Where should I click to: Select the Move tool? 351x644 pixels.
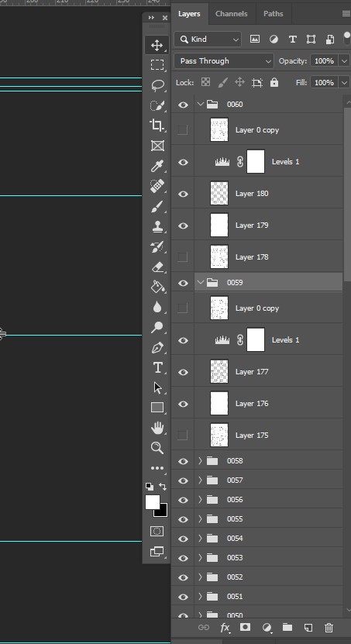(x=157, y=45)
